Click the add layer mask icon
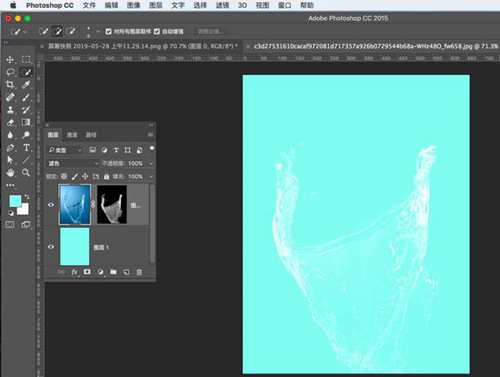Screen dimensions: 500x377 tap(87, 272)
